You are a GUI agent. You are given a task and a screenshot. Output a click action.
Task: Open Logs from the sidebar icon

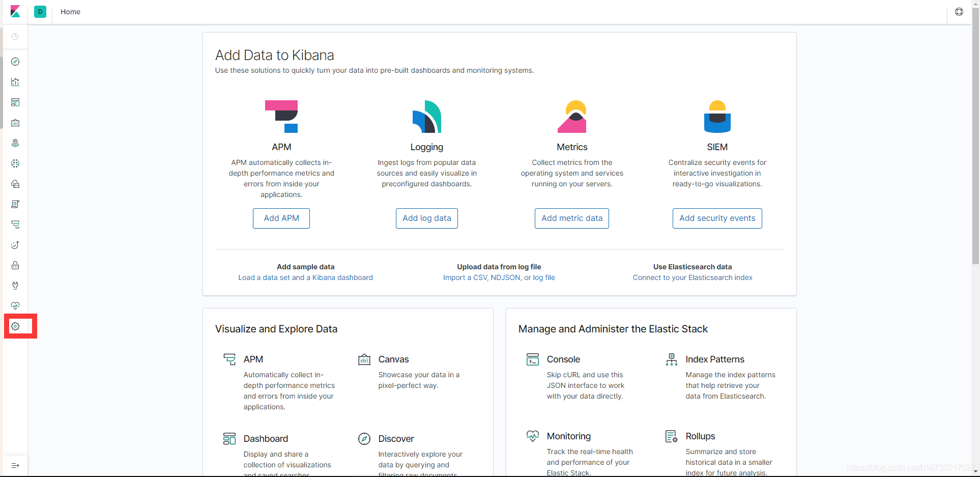click(15, 204)
